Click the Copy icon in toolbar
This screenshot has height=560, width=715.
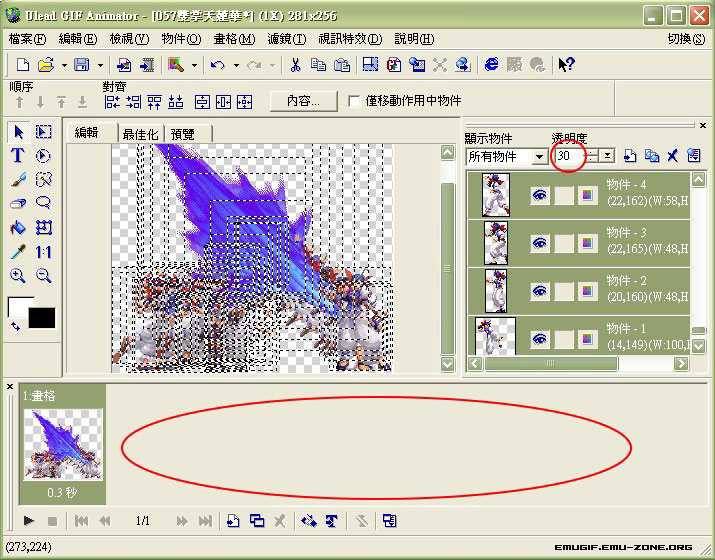(x=318, y=65)
